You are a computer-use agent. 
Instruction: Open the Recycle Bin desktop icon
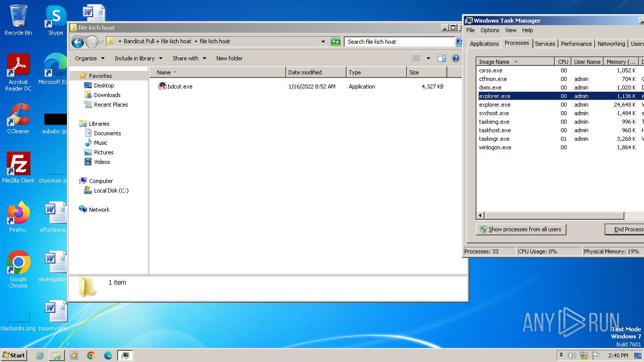[18, 20]
